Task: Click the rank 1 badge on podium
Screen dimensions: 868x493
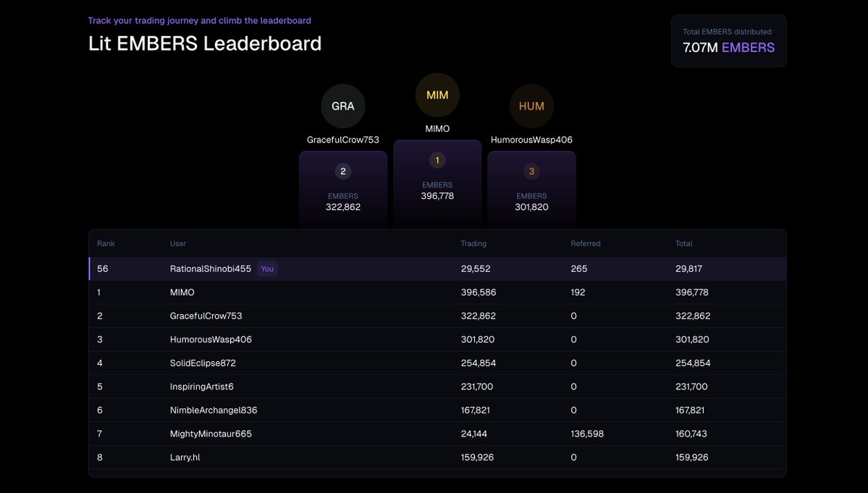Action: tap(437, 161)
